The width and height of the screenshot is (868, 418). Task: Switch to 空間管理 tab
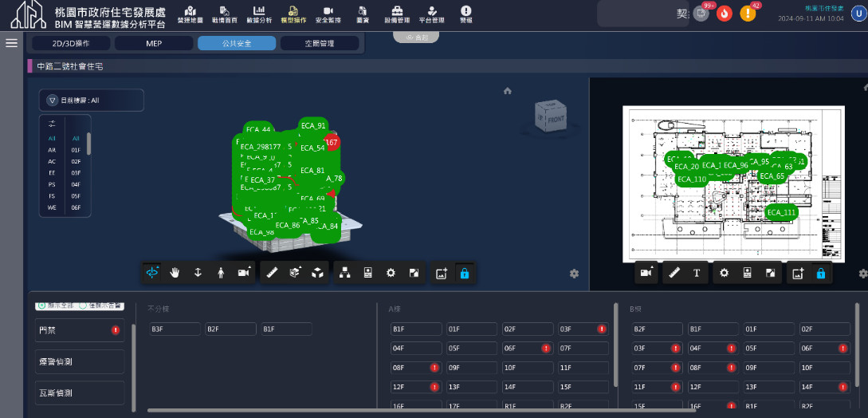coord(320,43)
